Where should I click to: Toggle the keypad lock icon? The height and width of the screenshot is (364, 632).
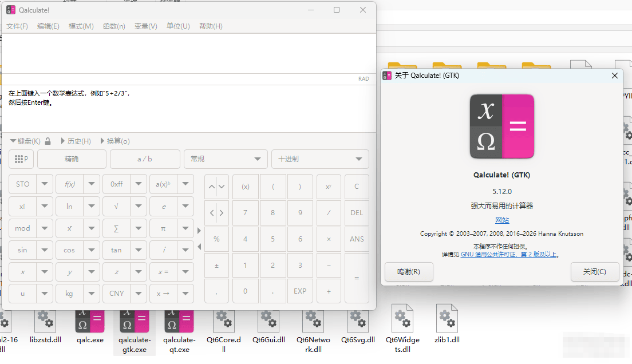[48, 141]
